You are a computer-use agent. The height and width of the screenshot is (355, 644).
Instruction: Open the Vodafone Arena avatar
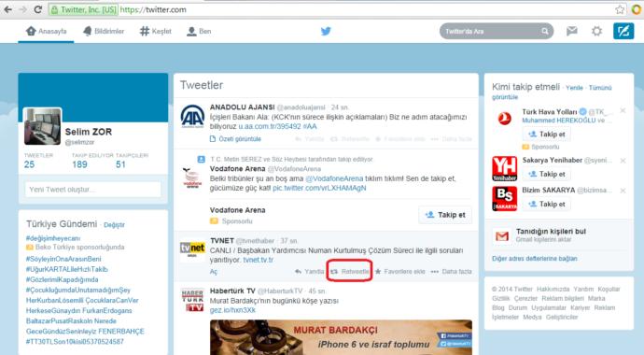tap(192, 177)
